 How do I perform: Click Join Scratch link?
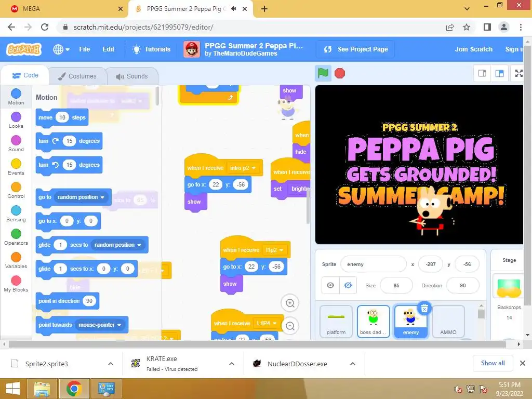click(473, 49)
